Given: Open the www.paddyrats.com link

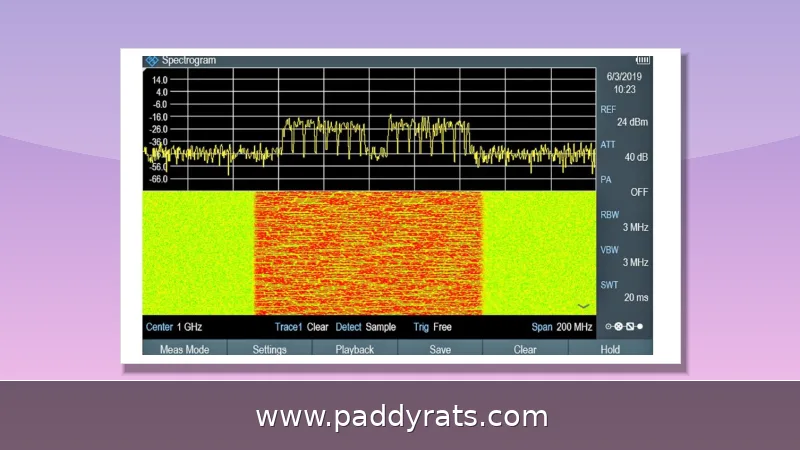Looking at the screenshot, I should coord(402,417).
